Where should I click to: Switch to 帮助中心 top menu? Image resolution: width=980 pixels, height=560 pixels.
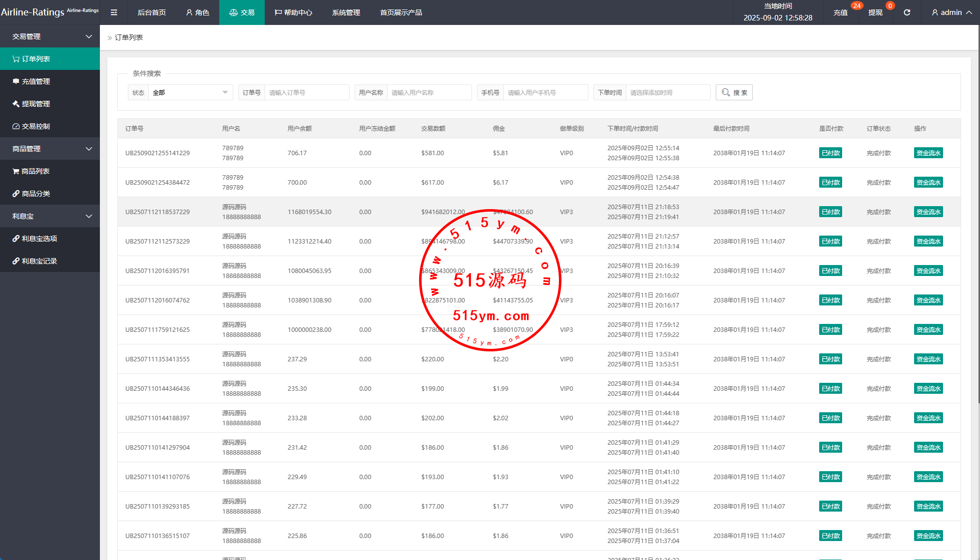click(293, 12)
